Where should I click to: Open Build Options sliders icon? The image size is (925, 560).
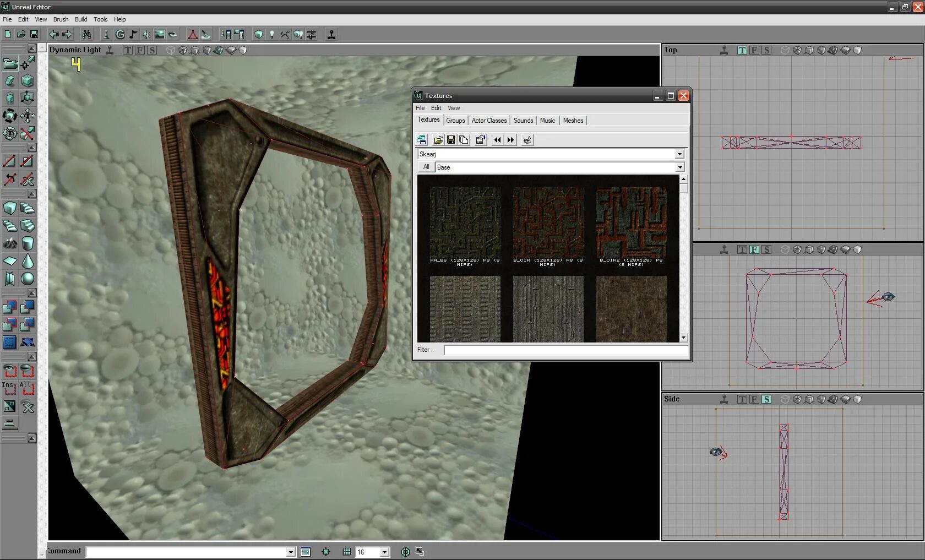click(x=312, y=34)
